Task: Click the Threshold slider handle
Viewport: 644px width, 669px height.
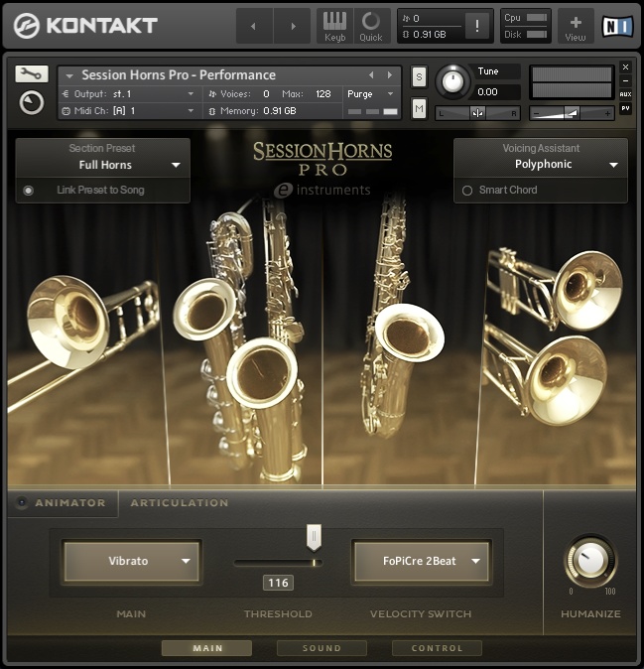Action: click(314, 537)
